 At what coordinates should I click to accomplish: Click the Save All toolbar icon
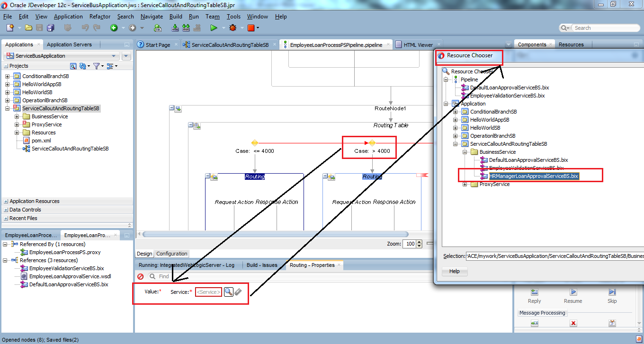[50, 28]
